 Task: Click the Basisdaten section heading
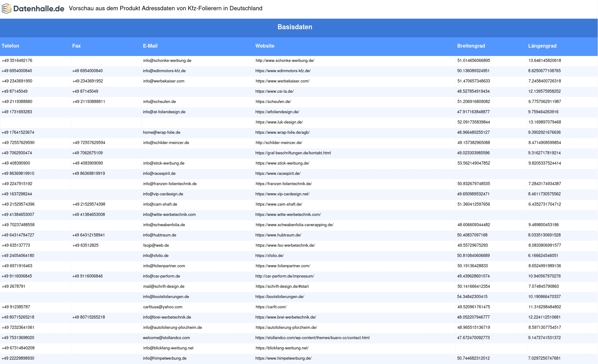(x=295, y=27)
